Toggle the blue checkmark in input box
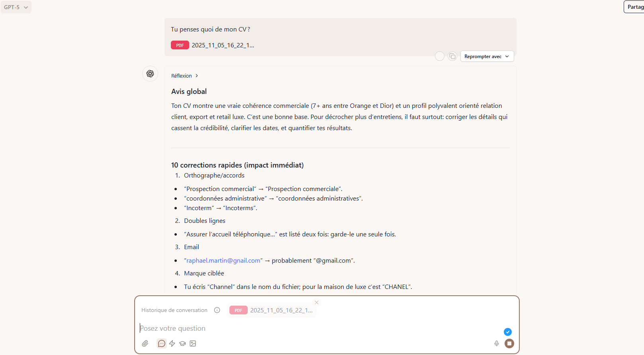Screen dimensions: 644x355 point(508,332)
